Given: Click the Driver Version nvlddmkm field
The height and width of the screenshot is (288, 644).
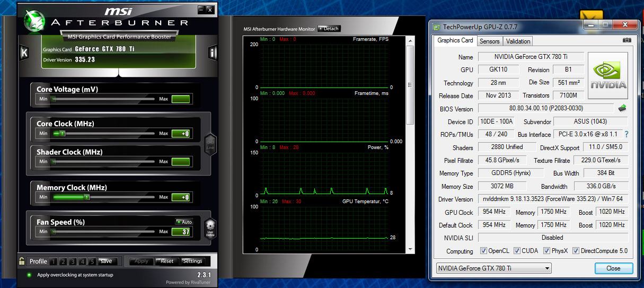Looking at the screenshot, I should [x=553, y=199].
